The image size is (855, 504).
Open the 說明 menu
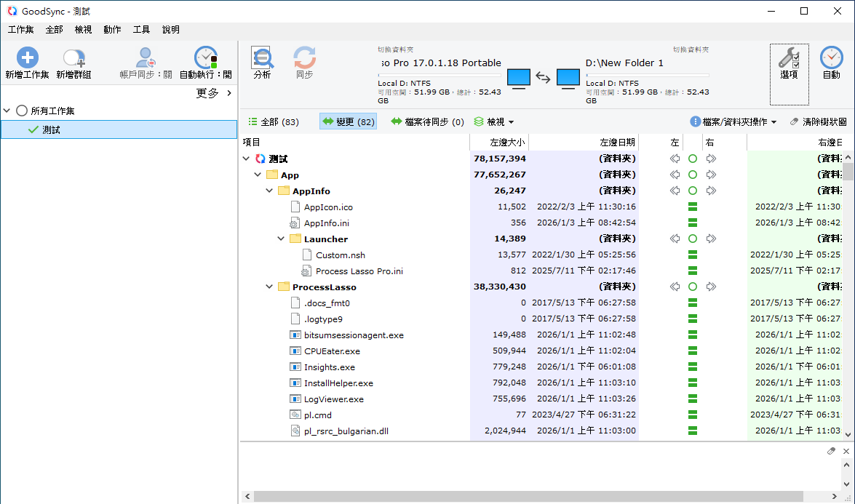tap(171, 29)
